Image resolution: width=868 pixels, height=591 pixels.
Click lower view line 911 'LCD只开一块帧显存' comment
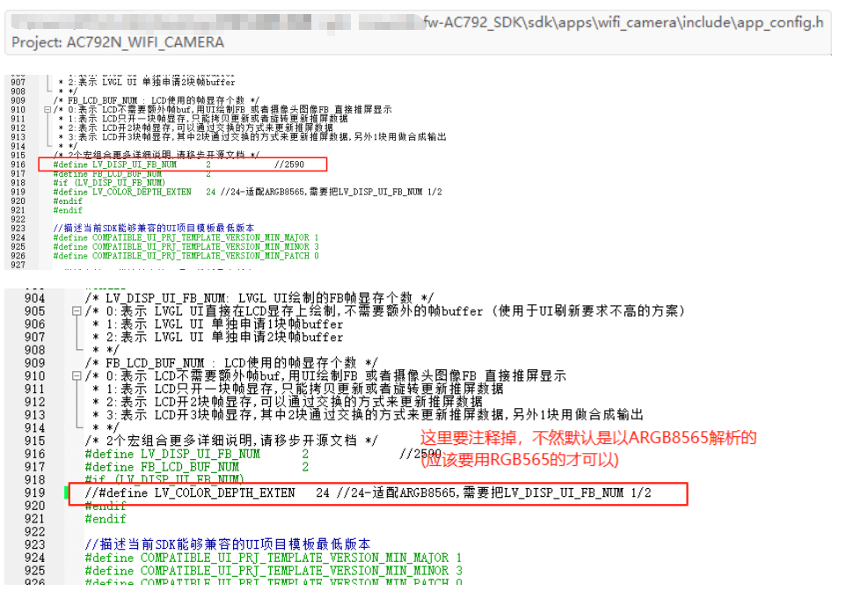[x=298, y=389]
